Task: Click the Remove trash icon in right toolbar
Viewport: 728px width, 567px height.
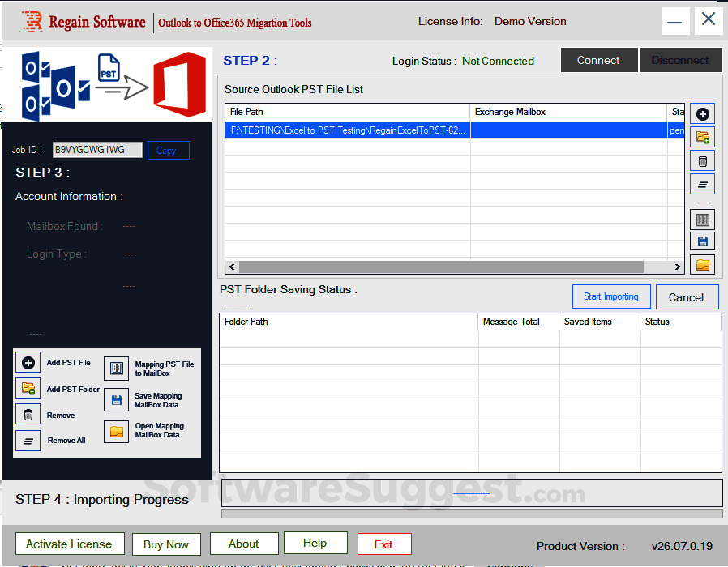Action: 702,161
